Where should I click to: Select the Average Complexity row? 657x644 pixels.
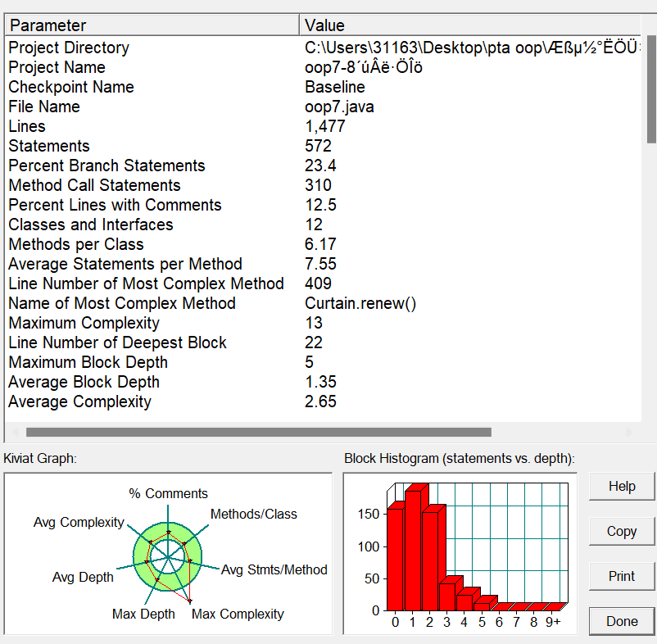click(79, 401)
